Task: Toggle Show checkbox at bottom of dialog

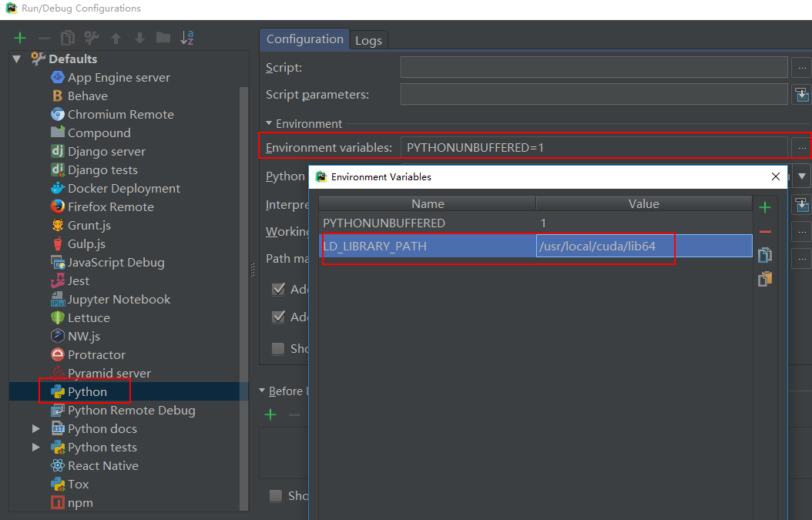Action: (x=276, y=495)
